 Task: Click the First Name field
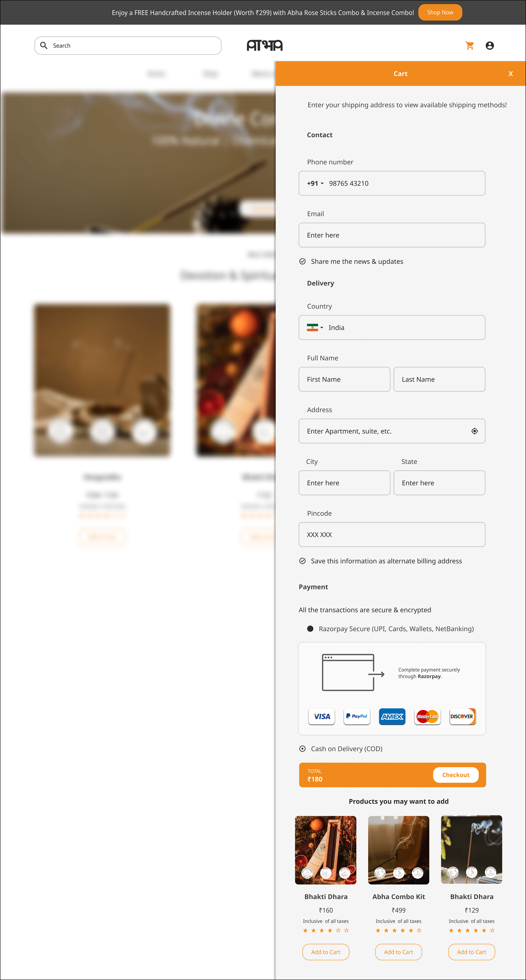(344, 379)
